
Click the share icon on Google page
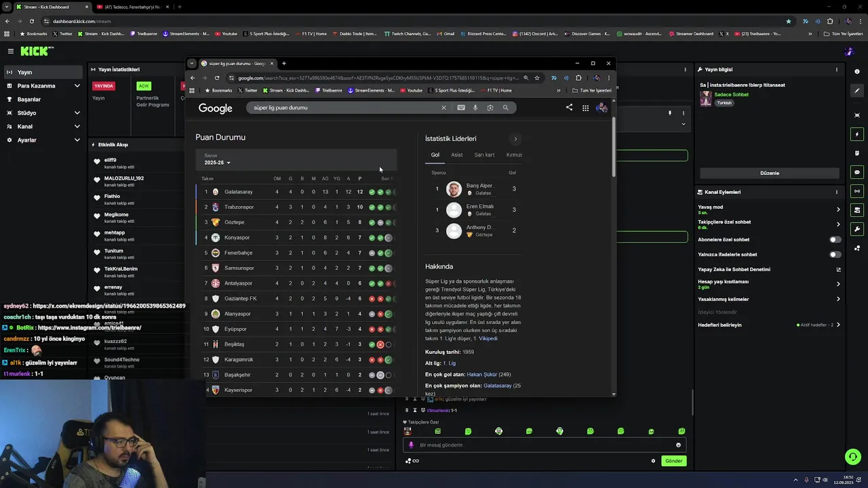tap(569, 108)
